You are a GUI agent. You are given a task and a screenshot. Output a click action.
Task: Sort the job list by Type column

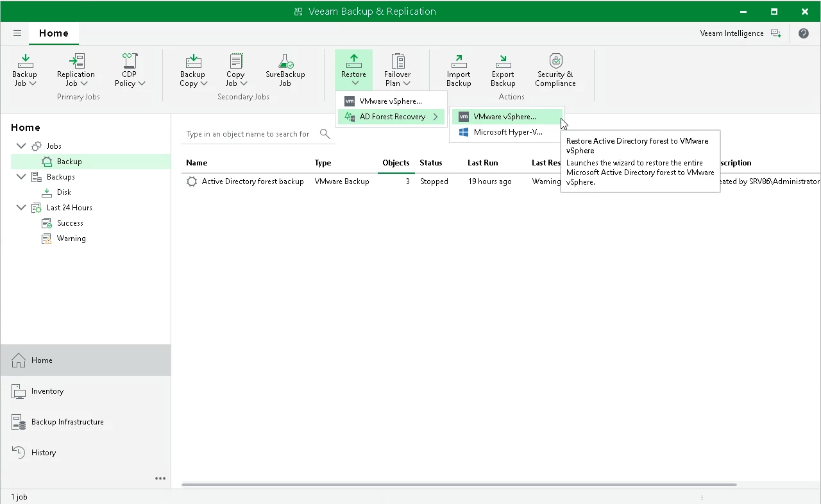point(323,163)
